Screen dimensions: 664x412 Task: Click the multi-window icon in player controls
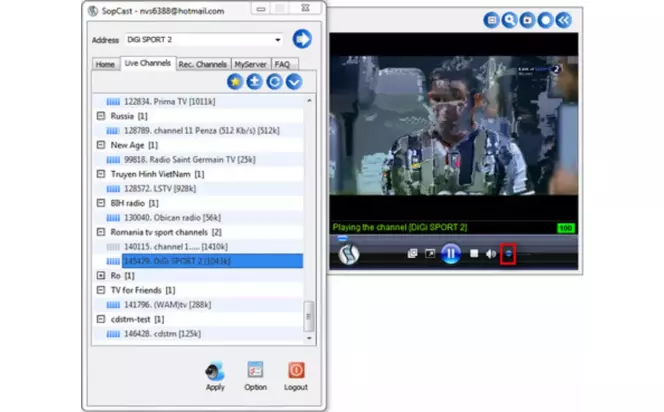pyautogui.click(x=412, y=253)
